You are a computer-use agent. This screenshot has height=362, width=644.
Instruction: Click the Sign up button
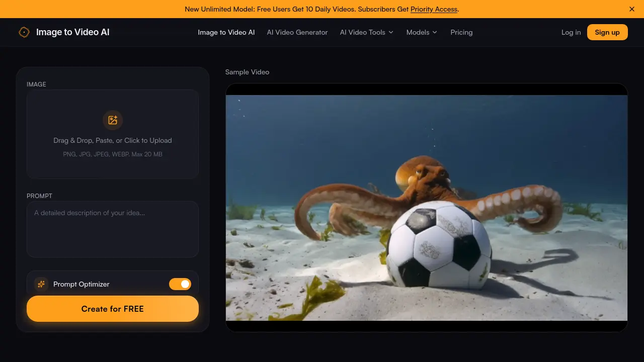pos(607,32)
